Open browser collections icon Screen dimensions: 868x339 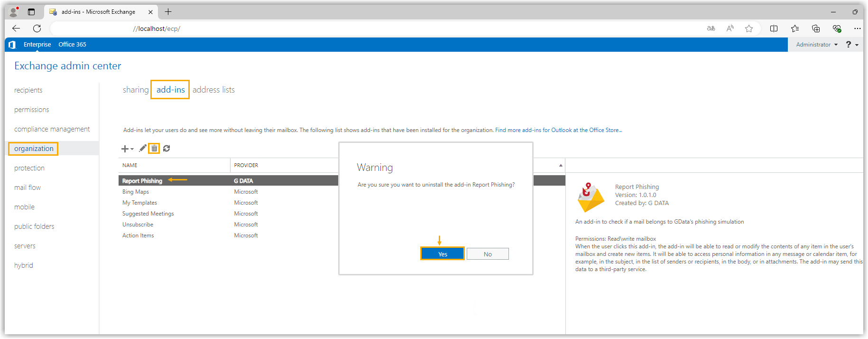816,28
